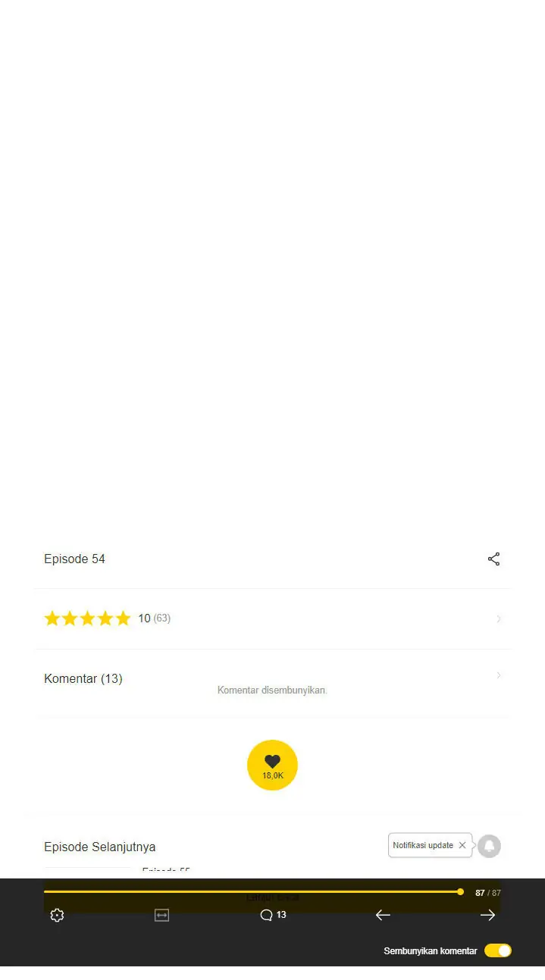Go to next episode right arrow
The width and height of the screenshot is (545, 980).
[487, 915]
